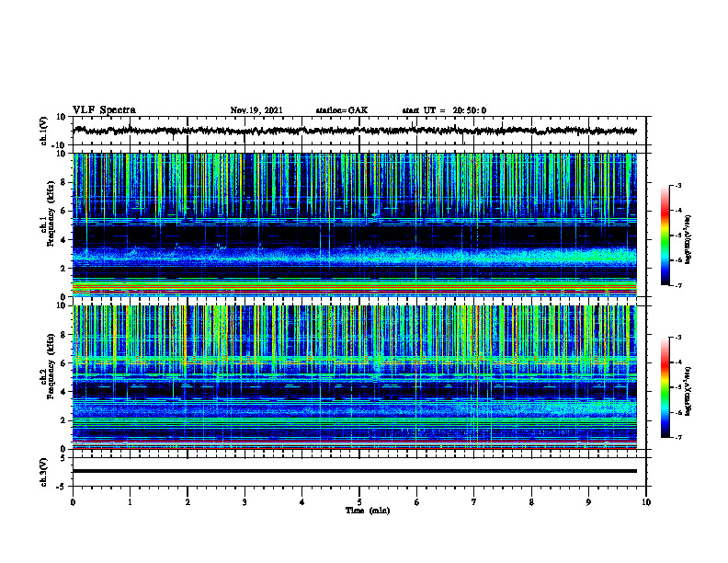Click the bright 2–3 kHz hiss band in ch.1 spectrogram
728x563 pixels.
click(355, 257)
